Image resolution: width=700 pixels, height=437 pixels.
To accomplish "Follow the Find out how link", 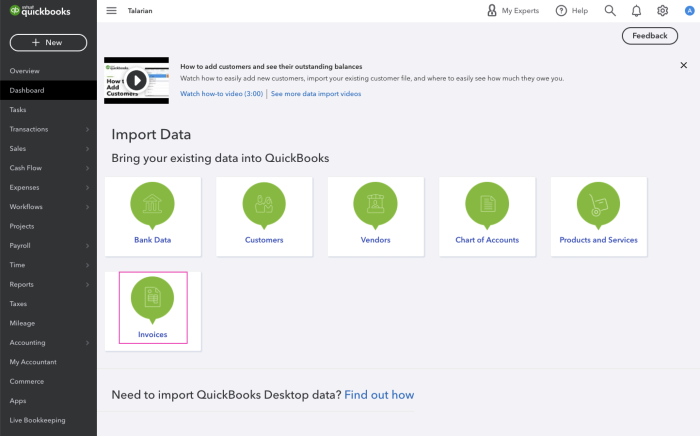I will click(x=379, y=395).
